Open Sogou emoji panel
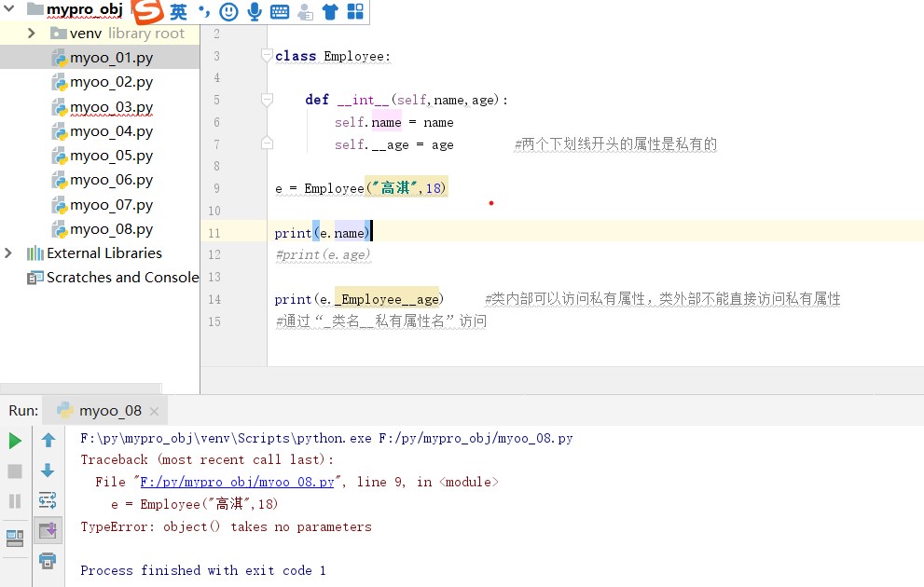This screenshot has height=587, width=924. click(x=228, y=11)
